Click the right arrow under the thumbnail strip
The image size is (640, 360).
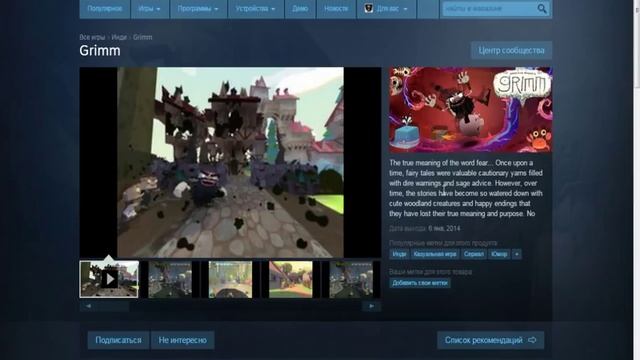(x=371, y=306)
